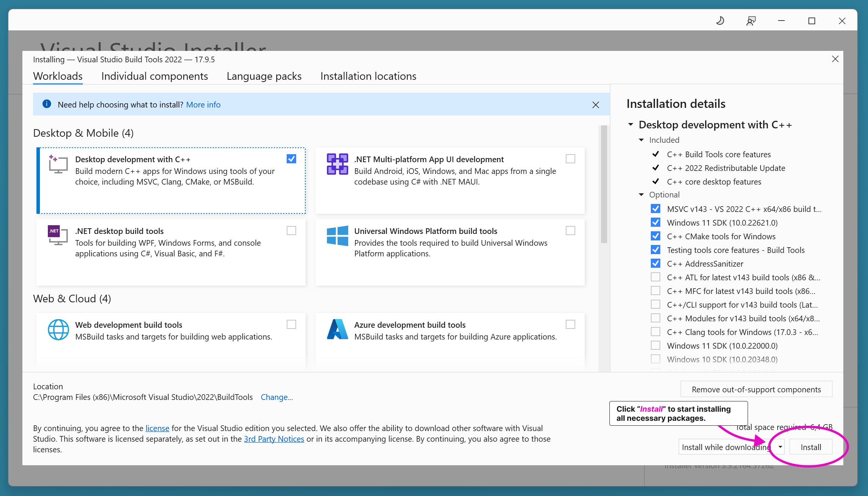This screenshot has height=496, width=868.
Task: Dismiss the help info banner
Action: (x=595, y=105)
